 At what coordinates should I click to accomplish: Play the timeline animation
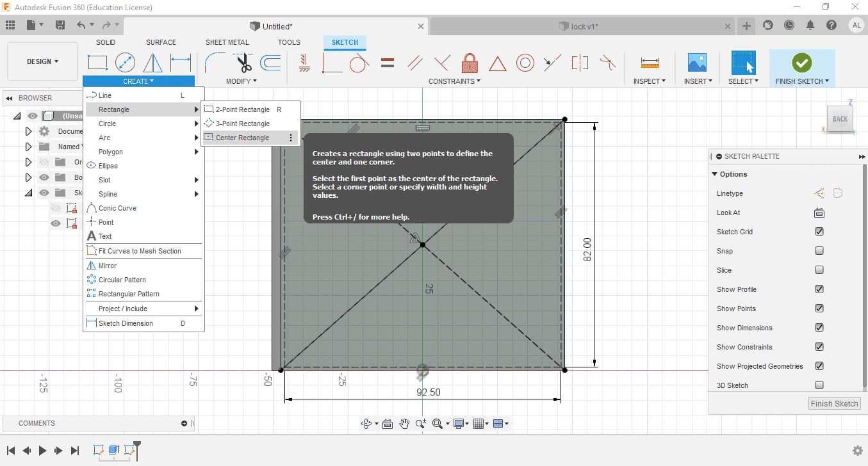(x=42, y=451)
